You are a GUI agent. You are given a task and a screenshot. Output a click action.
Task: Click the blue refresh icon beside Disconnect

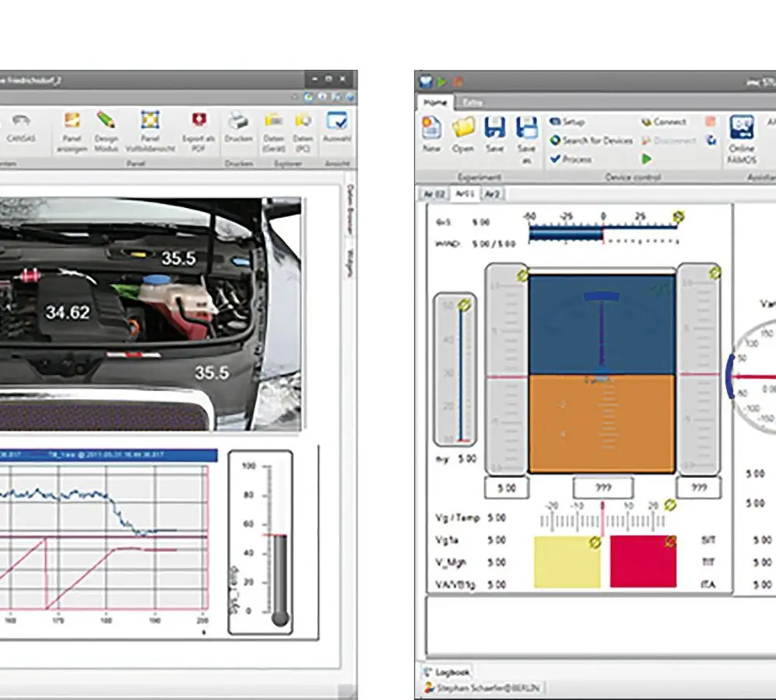[711, 140]
